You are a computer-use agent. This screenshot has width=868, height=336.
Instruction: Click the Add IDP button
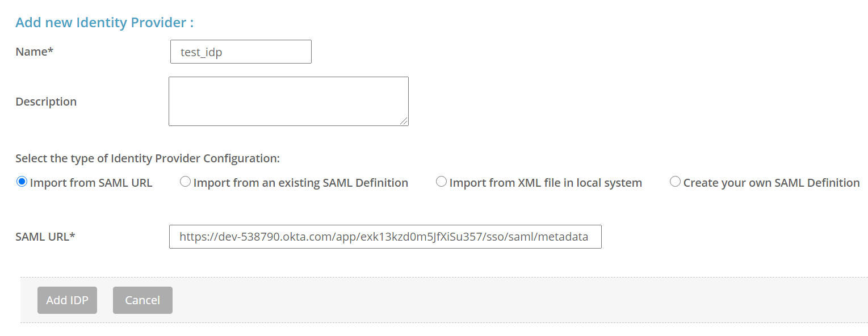(67, 300)
